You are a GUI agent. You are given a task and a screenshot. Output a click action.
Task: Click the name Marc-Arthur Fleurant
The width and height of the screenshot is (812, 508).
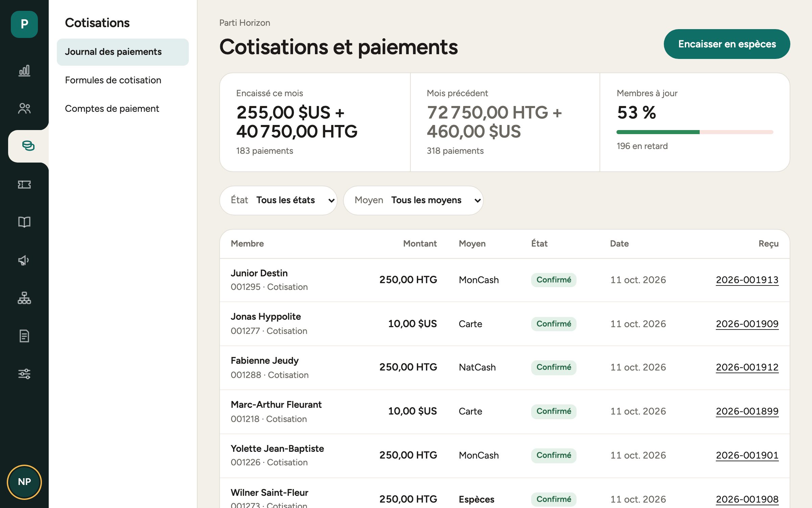[x=276, y=405]
